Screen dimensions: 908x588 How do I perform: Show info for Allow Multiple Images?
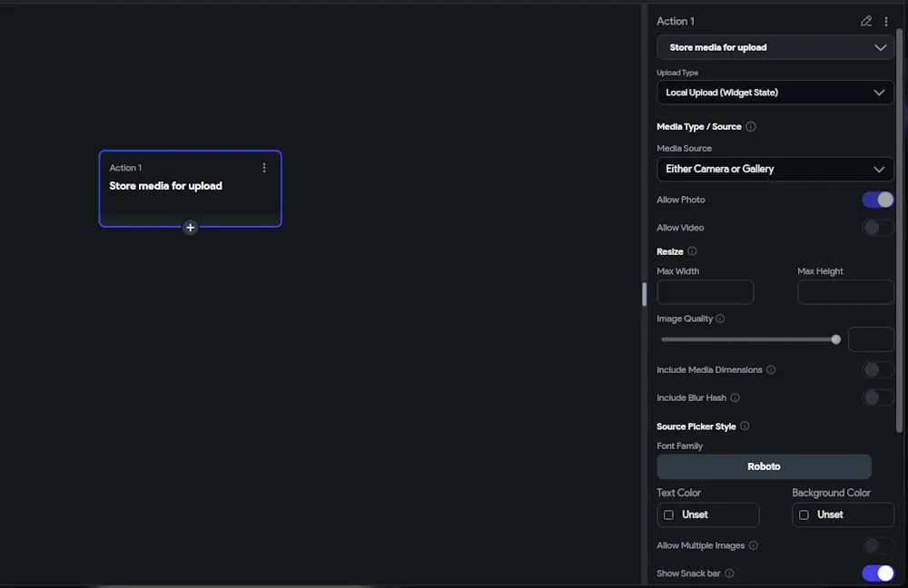tap(754, 545)
